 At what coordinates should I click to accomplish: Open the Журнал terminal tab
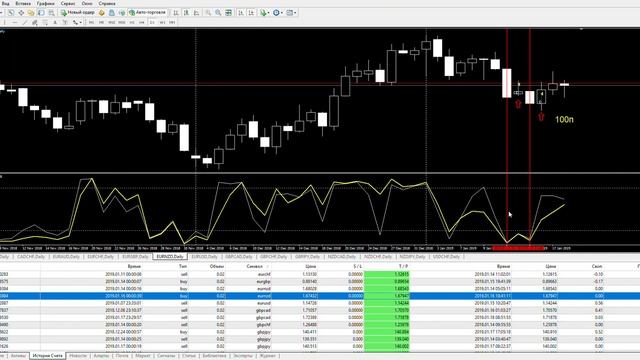click(x=267, y=356)
